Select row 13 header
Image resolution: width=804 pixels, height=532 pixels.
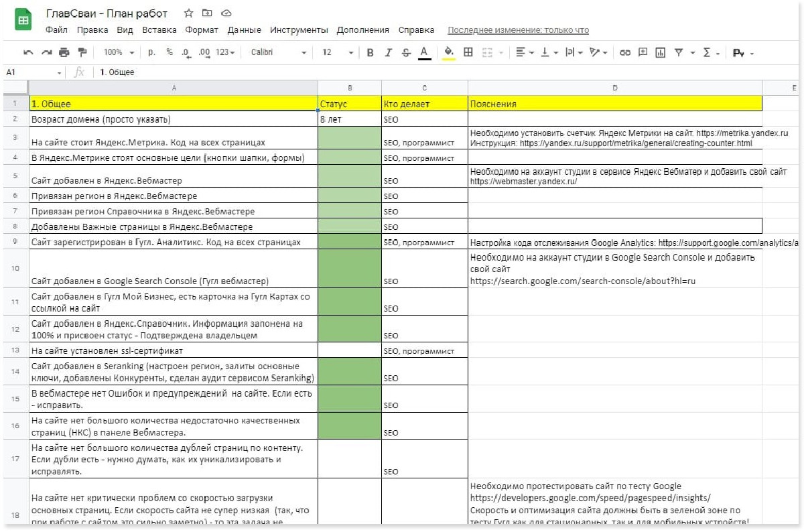tap(15, 350)
